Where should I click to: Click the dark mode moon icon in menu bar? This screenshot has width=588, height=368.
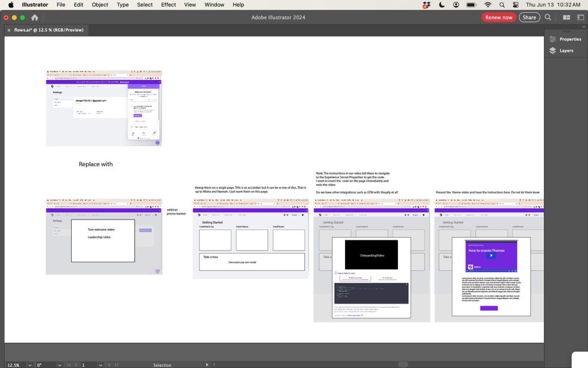441,5
